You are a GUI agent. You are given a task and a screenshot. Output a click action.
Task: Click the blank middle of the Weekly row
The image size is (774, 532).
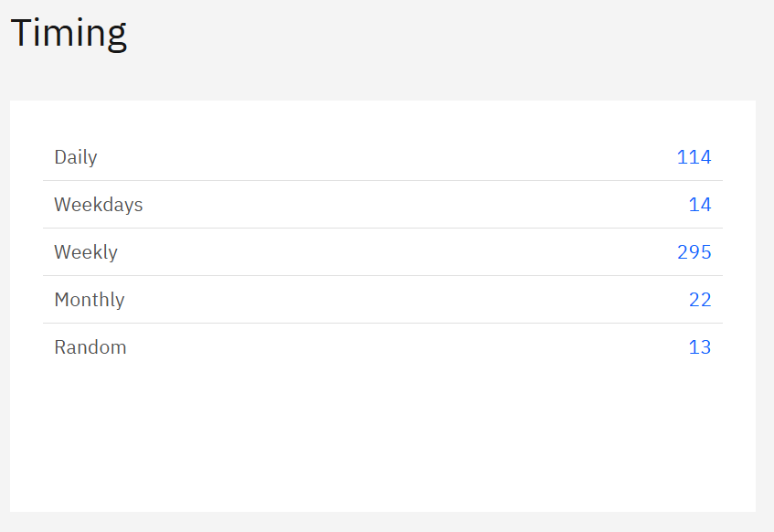[383, 252]
